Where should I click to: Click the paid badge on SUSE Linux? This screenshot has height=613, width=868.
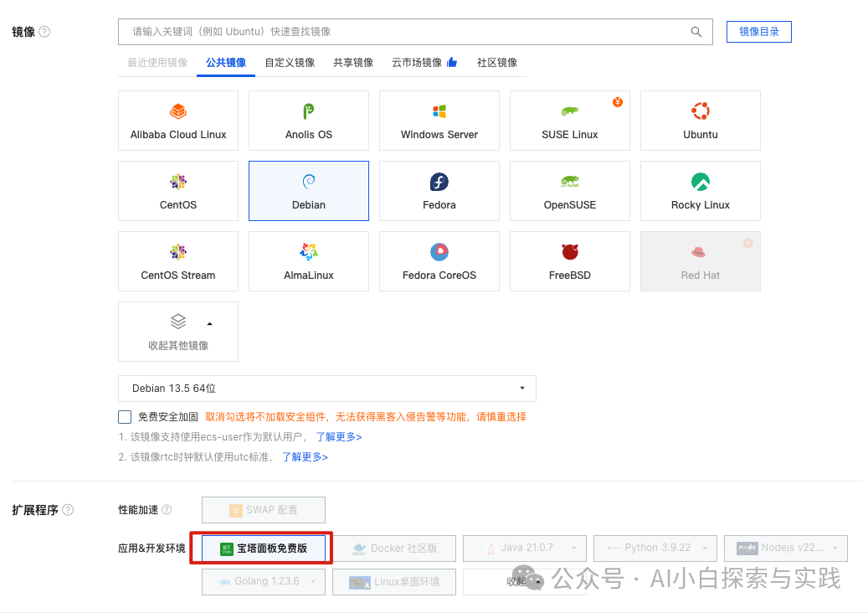pos(618,102)
